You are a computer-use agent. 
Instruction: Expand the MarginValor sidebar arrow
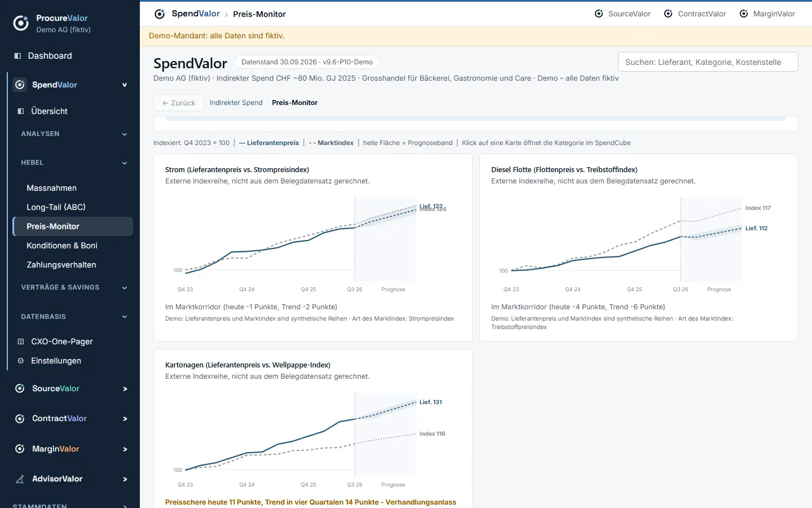[x=125, y=449]
